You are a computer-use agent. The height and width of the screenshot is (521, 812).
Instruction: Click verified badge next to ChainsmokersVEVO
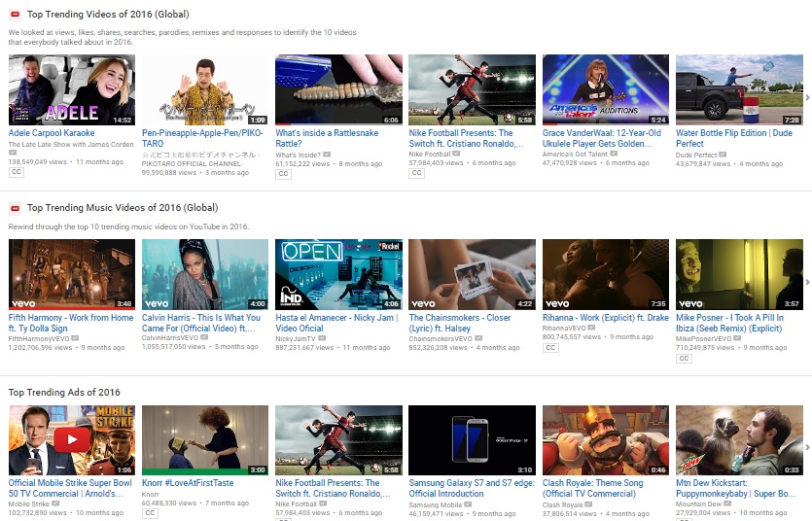(x=478, y=338)
